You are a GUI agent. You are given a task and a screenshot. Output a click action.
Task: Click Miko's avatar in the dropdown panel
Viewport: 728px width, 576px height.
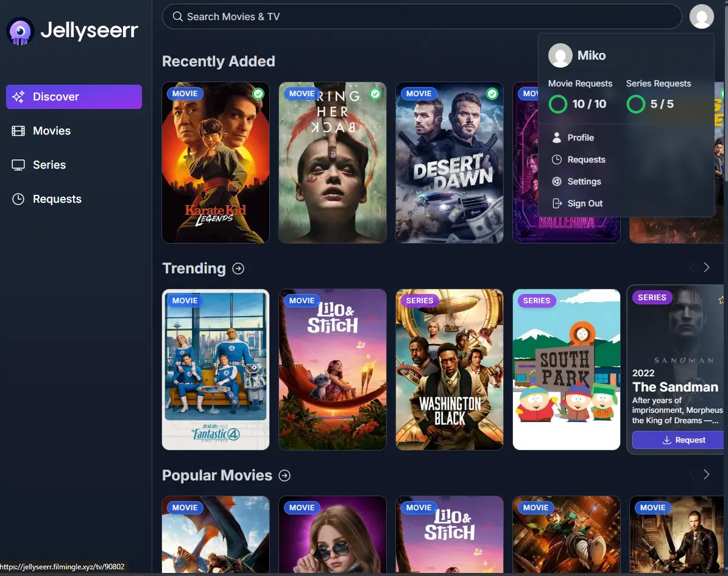(x=560, y=55)
